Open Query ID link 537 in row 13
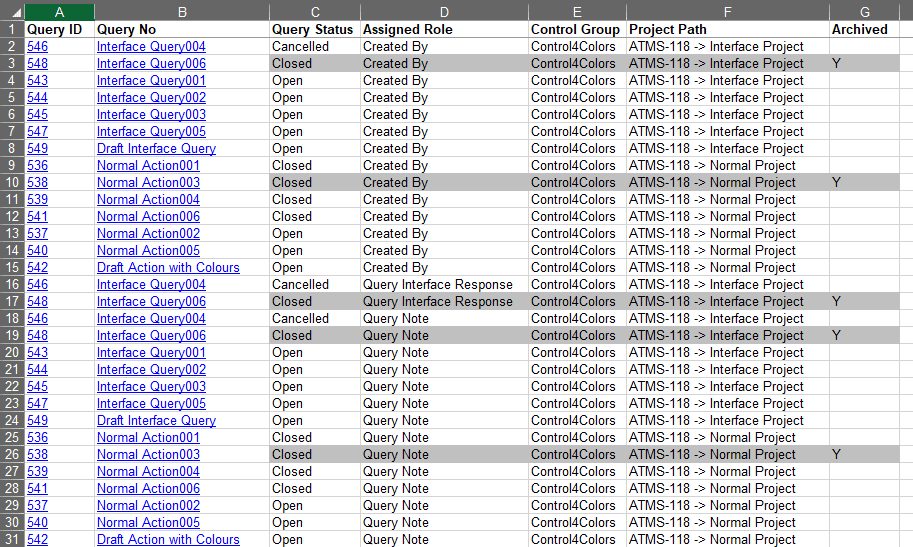913x547 pixels. coord(37,234)
